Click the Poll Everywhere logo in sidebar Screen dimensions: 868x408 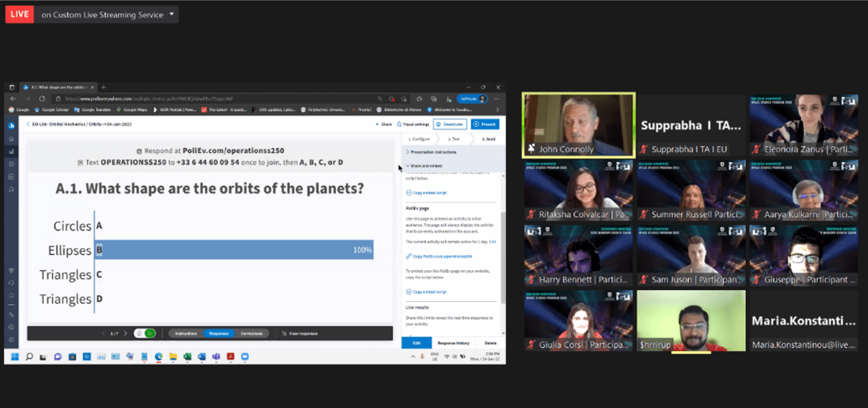tap(12, 125)
